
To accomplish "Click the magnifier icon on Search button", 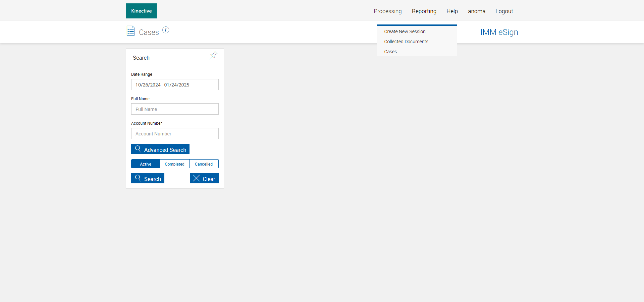I will [x=138, y=178].
